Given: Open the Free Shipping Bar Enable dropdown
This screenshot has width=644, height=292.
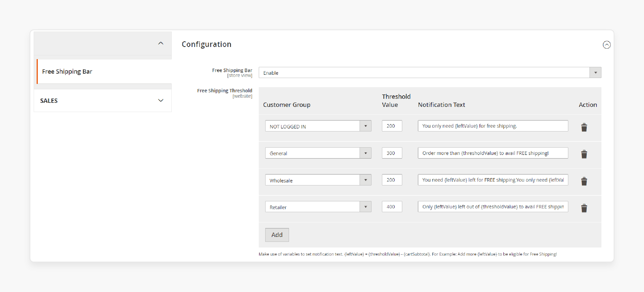Looking at the screenshot, I should 430,73.
